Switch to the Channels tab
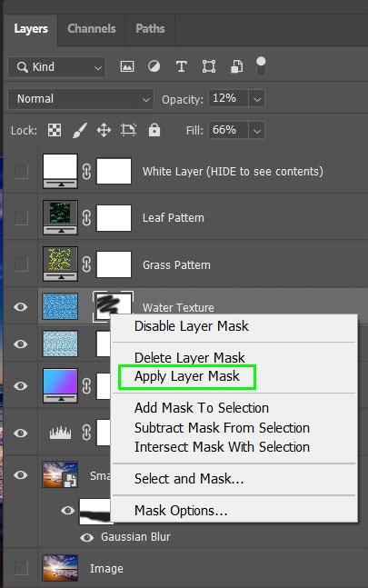The width and height of the screenshot is (368, 588). tap(92, 29)
